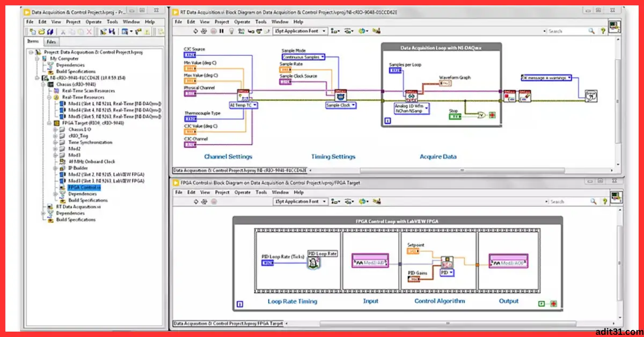Viewport: 644px width, 337px height.
Task: Select the DAQmx Create Channel node
Action: (x=243, y=96)
